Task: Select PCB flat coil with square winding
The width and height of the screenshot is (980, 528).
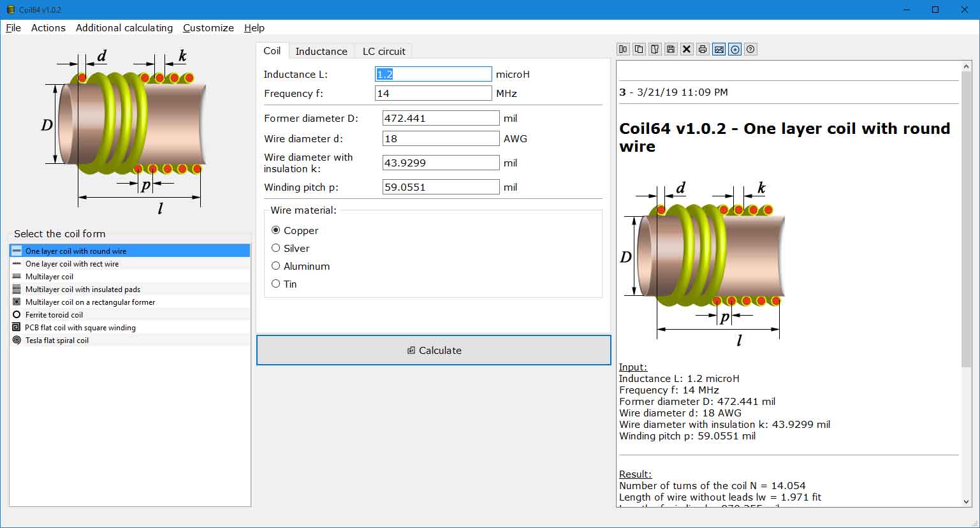Action: pyautogui.click(x=130, y=327)
